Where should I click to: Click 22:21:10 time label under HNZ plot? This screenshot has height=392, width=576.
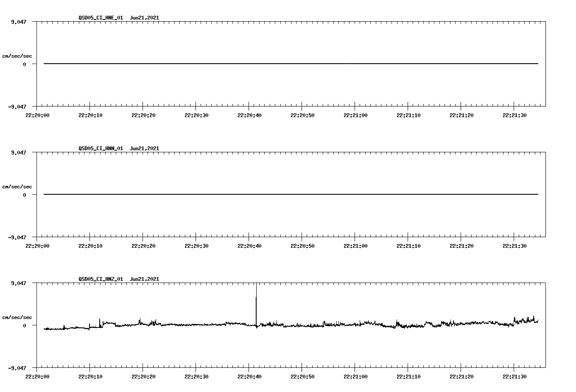(x=408, y=376)
